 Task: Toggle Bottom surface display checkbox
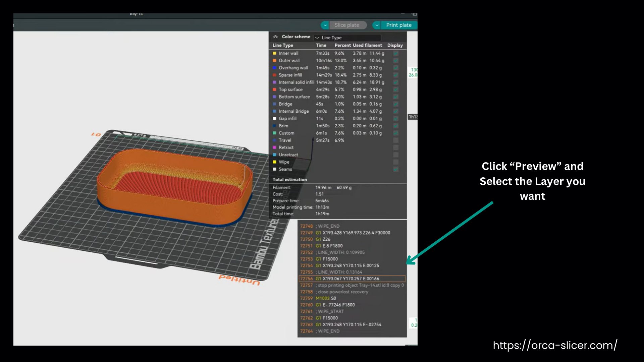pos(396,97)
